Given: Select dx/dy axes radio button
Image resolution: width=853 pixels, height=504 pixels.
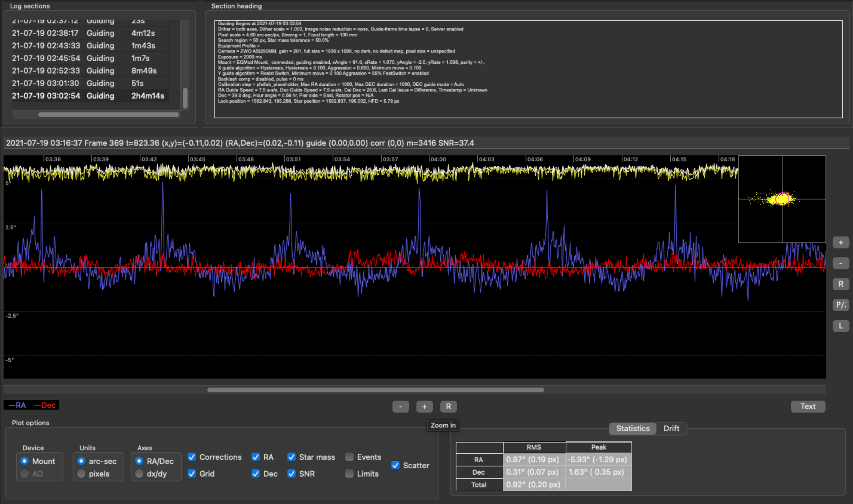Looking at the screenshot, I should pos(139,474).
